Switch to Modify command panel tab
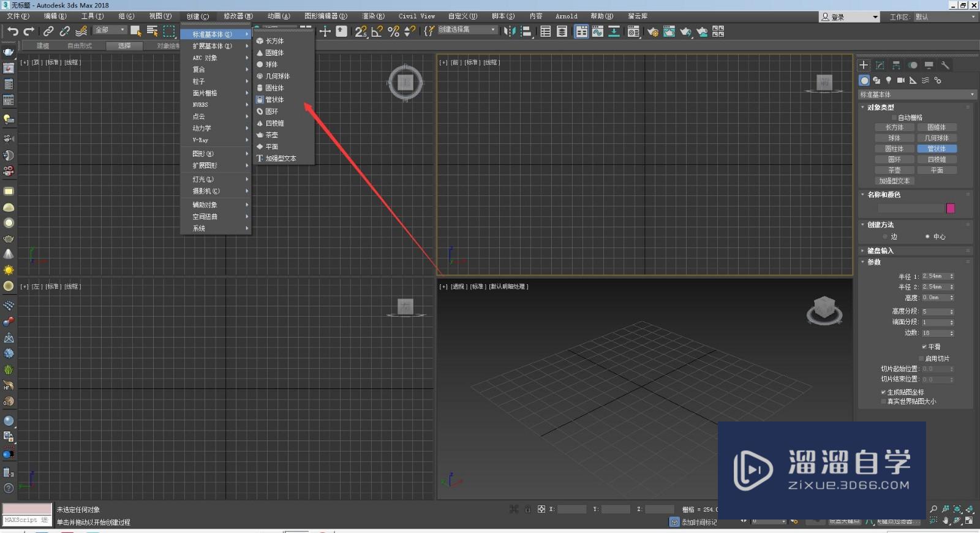This screenshot has height=533, width=980. pyautogui.click(x=880, y=65)
